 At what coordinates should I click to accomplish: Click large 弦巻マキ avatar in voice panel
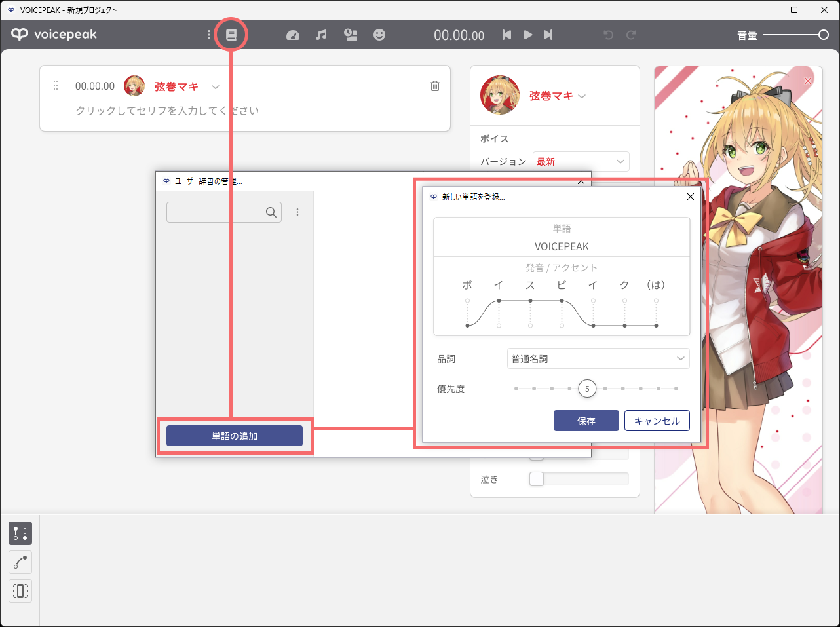click(500, 95)
